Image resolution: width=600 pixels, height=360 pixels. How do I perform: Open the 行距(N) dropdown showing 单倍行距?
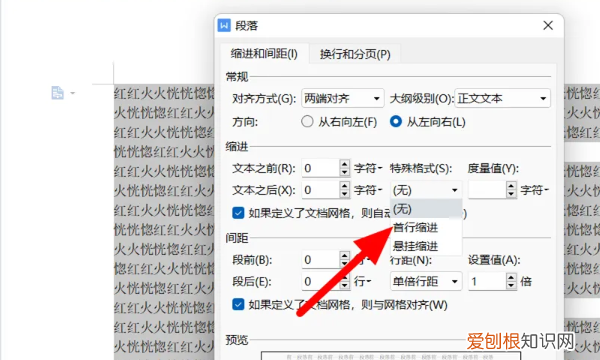[426, 282]
